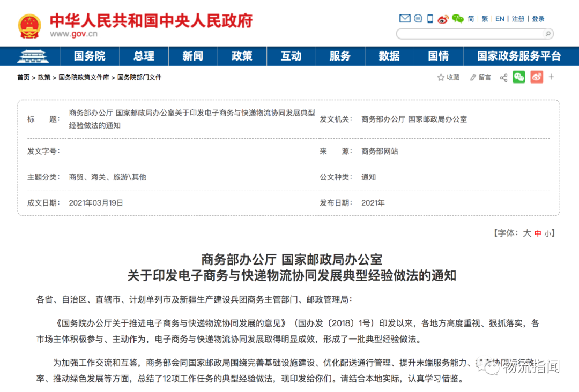Click the 收藏 star icon
The height and width of the screenshot is (392, 579).
(441, 78)
